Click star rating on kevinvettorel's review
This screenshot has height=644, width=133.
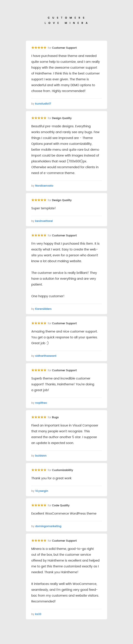point(39,200)
